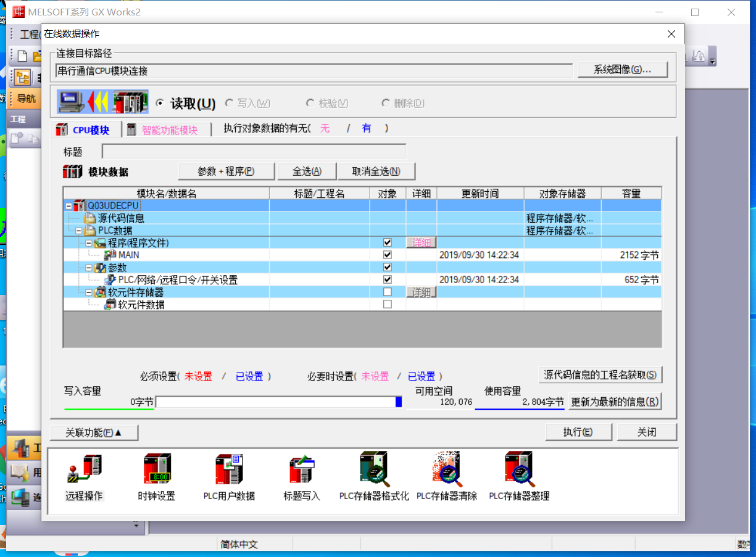This screenshot has height=557, width=756.
Task: Select the 写入(W) radio button
Action: (230, 103)
